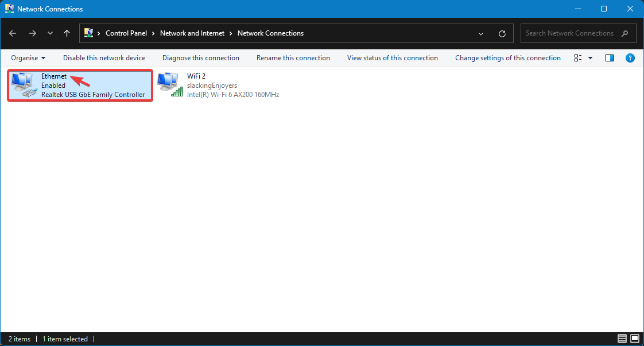Refresh the Network Connections view
The height and width of the screenshot is (346, 644).
tap(502, 33)
